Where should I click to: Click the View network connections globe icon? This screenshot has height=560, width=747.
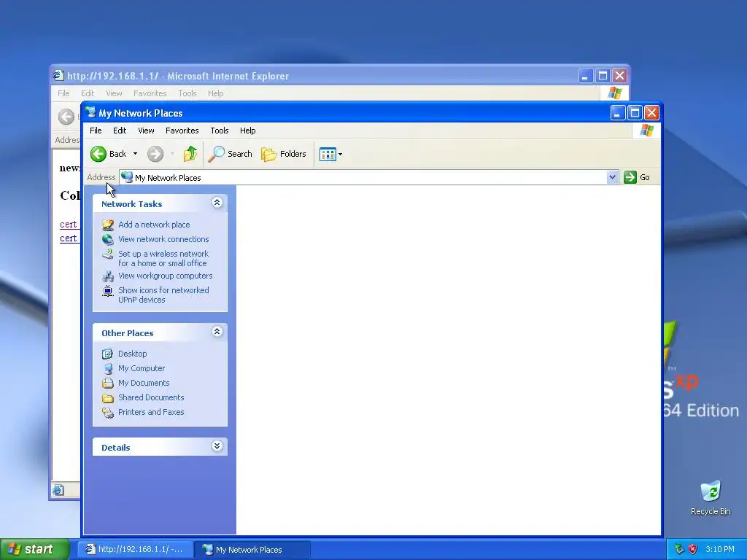coord(108,239)
